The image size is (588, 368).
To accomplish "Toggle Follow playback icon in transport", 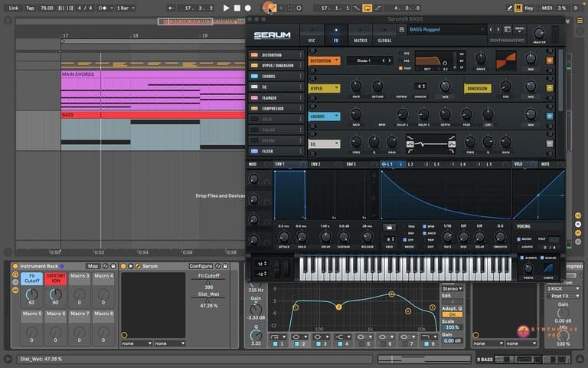I will point(171,8).
